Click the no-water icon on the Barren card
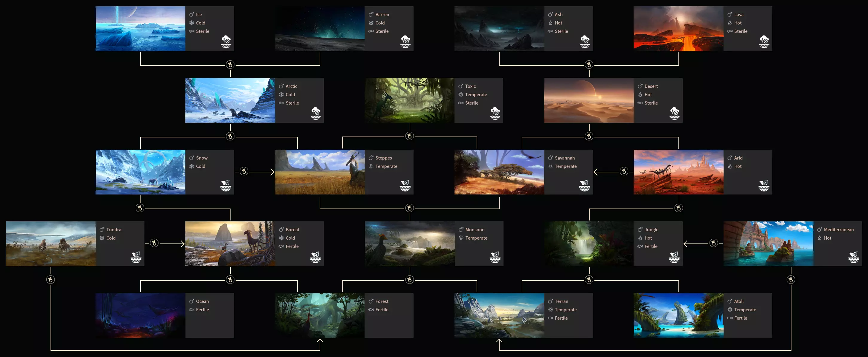The height and width of the screenshot is (357, 868). pos(405,42)
